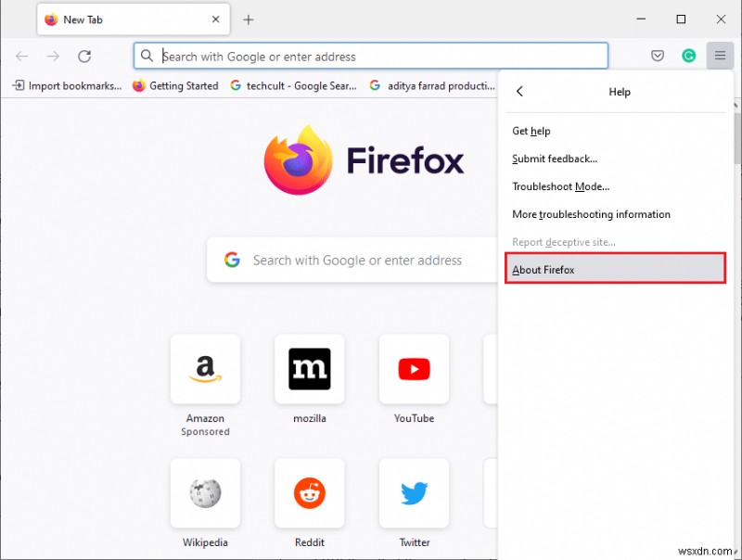
Task: Go forward one page
Action: (x=53, y=57)
